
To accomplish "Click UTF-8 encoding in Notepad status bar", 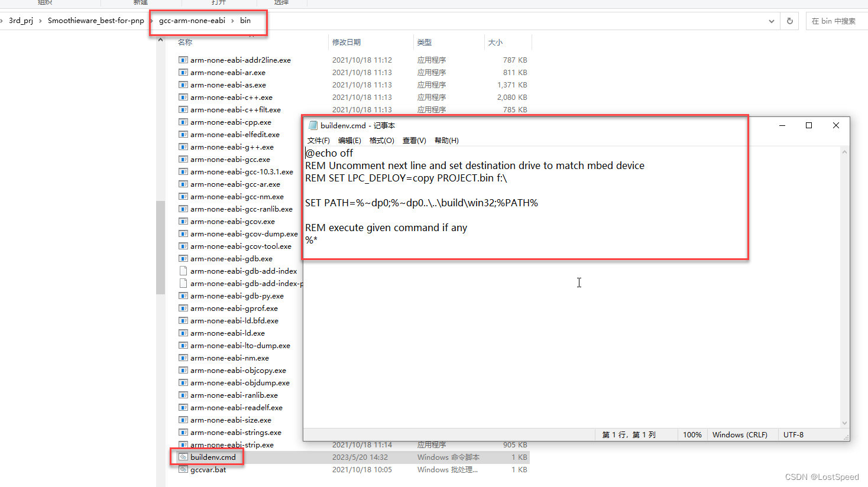I will coord(793,434).
